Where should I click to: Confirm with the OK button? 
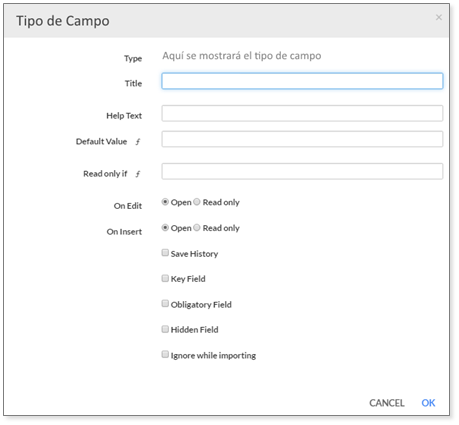click(x=428, y=403)
